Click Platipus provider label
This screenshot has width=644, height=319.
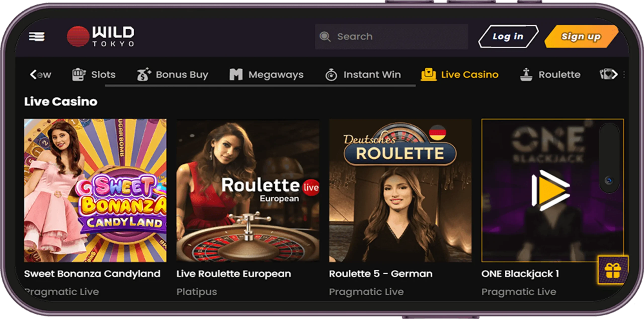click(196, 292)
